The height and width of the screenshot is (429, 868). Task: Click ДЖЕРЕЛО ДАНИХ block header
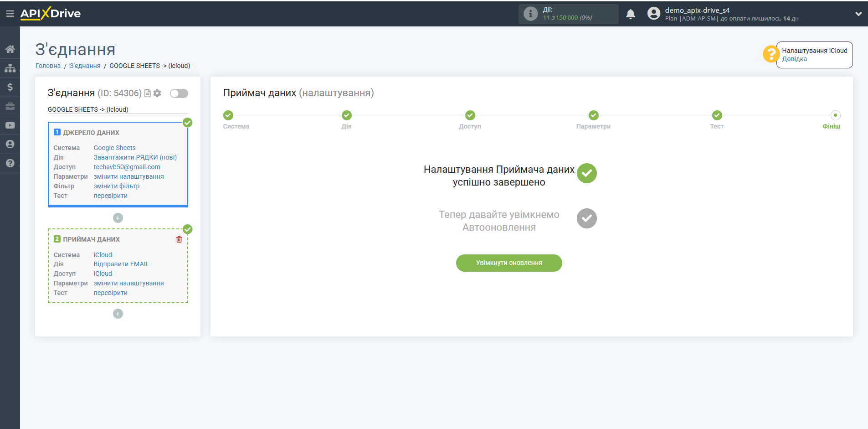[x=91, y=133]
